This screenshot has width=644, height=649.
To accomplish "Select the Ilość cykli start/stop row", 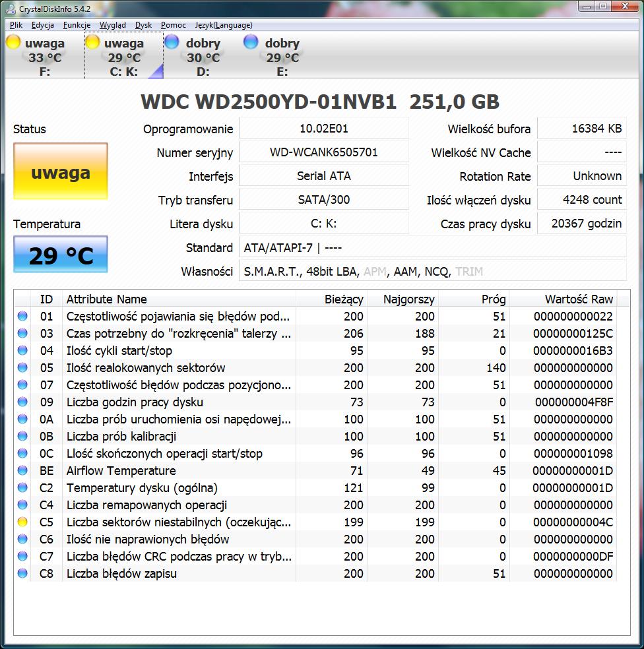I will 315,351.
